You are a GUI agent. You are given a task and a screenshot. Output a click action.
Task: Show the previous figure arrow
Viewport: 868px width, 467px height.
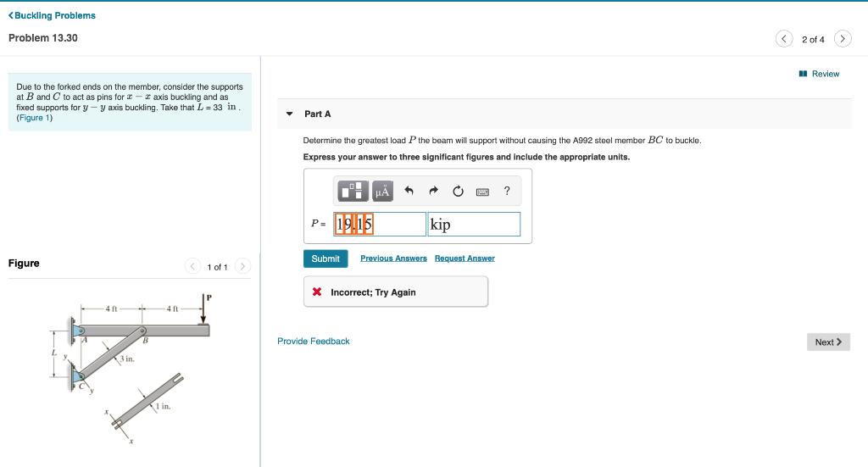[192, 266]
